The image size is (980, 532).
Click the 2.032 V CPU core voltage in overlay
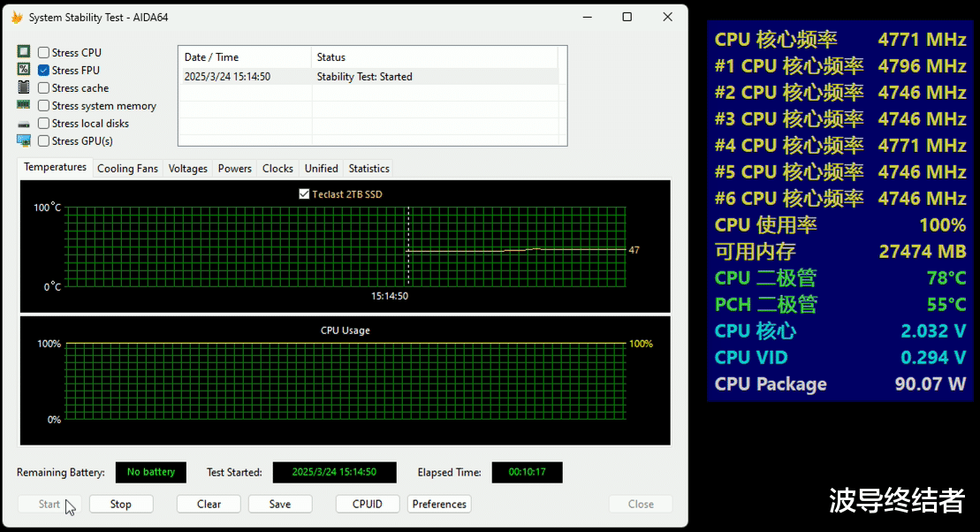coord(933,331)
